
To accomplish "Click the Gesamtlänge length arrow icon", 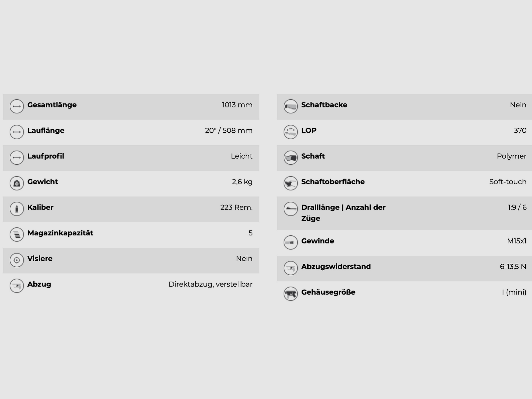I will pos(17,106).
